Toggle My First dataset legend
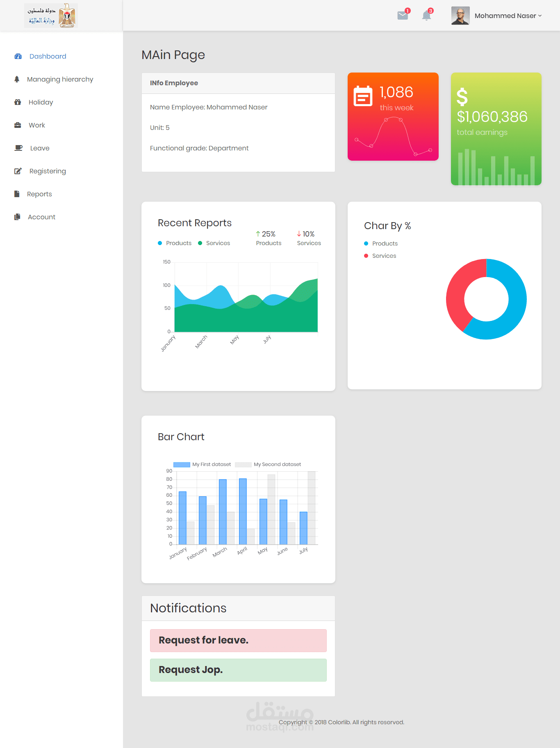 202,464
